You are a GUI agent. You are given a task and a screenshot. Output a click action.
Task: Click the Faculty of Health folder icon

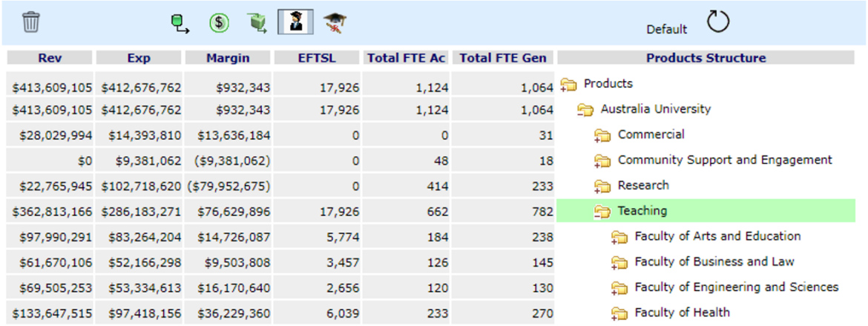tap(619, 313)
